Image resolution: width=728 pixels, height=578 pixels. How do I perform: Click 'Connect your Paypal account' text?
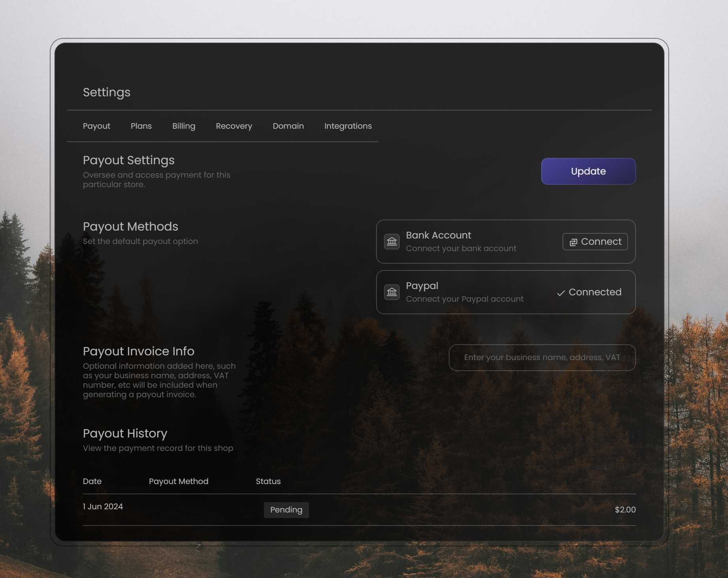[x=465, y=299]
